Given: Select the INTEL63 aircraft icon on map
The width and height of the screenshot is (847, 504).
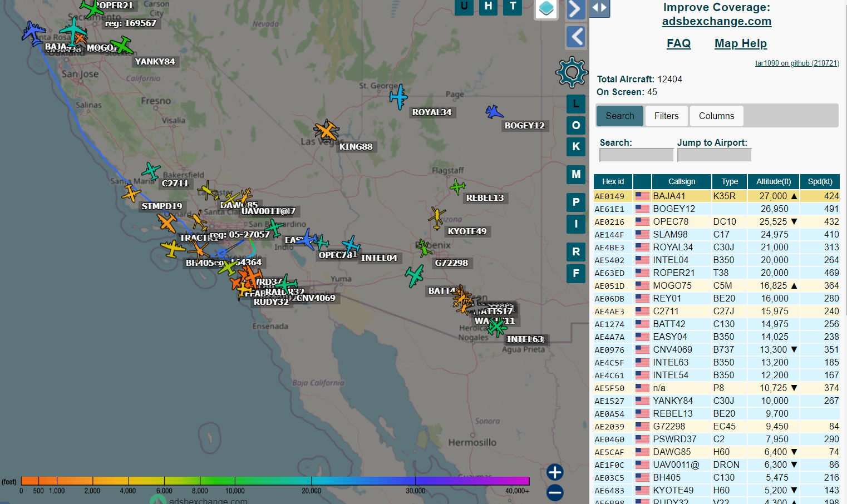Looking at the screenshot, I should point(496,327).
